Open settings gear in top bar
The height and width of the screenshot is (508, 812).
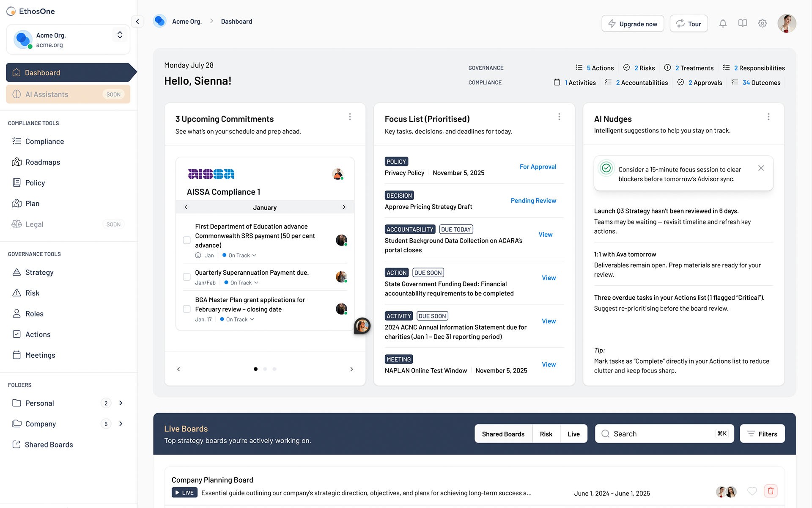[x=762, y=24]
